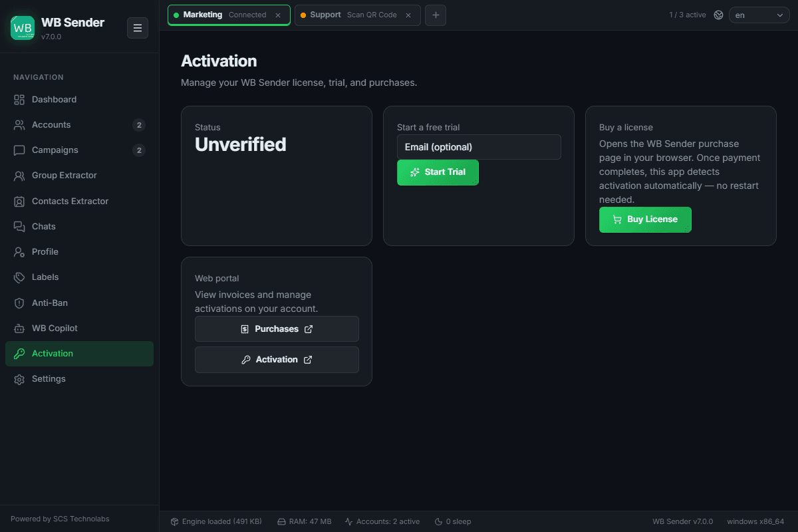Open Settings from the navigation
The width and height of the screenshot is (798, 532).
tap(79, 379)
